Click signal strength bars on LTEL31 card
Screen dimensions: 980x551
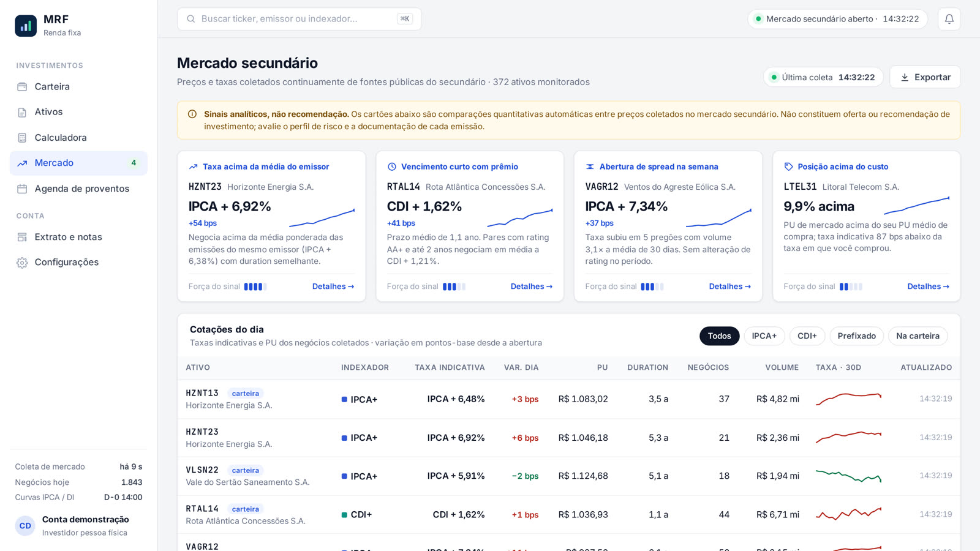851,287
